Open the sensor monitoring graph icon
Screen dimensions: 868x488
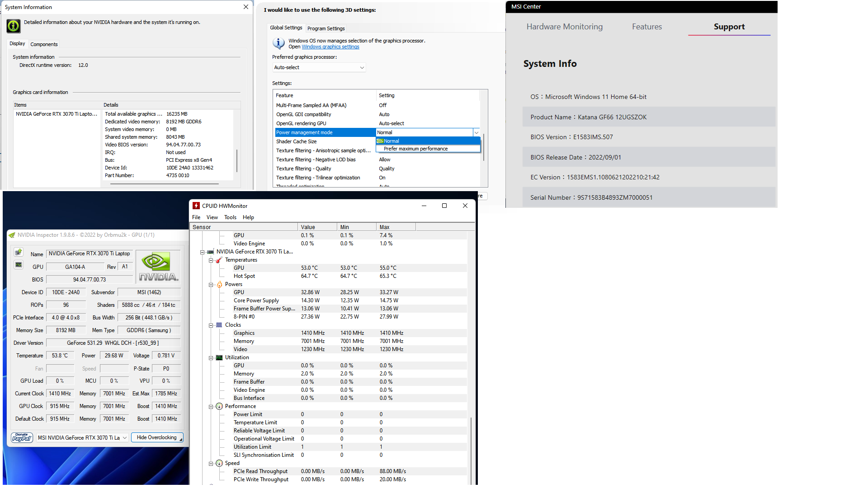point(19,265)
